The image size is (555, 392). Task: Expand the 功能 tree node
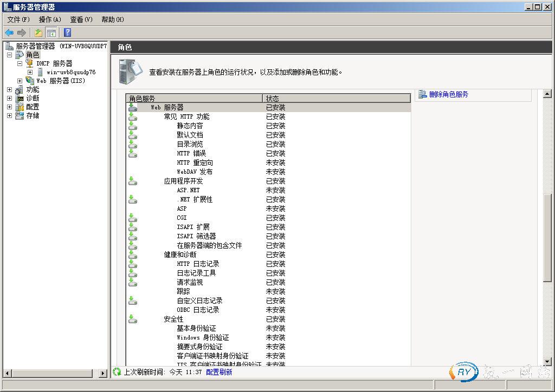tap(9, 89)
